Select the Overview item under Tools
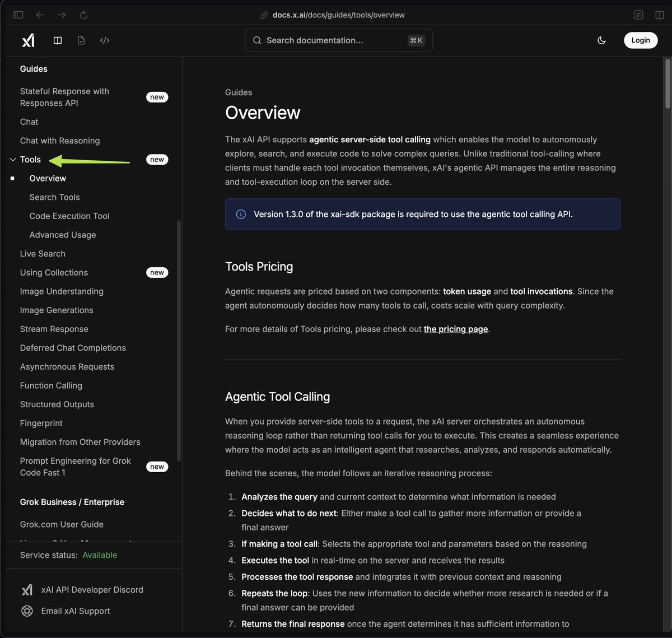 tap(48, 178)
